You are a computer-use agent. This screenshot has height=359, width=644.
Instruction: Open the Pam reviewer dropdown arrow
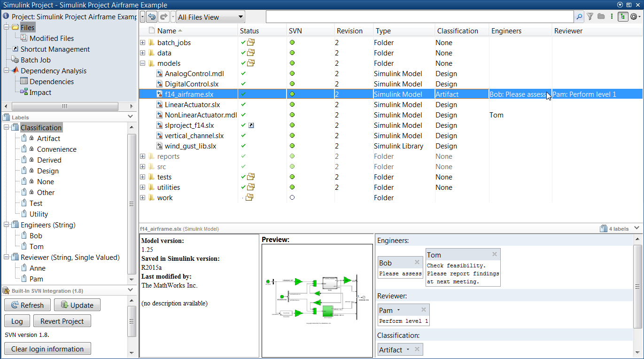pos(398,310)
